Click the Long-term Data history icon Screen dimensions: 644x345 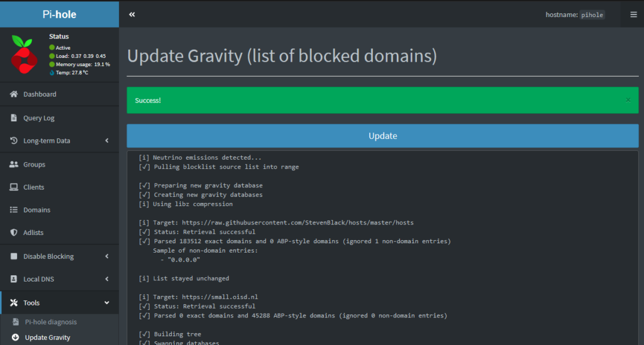coord(14,140)
